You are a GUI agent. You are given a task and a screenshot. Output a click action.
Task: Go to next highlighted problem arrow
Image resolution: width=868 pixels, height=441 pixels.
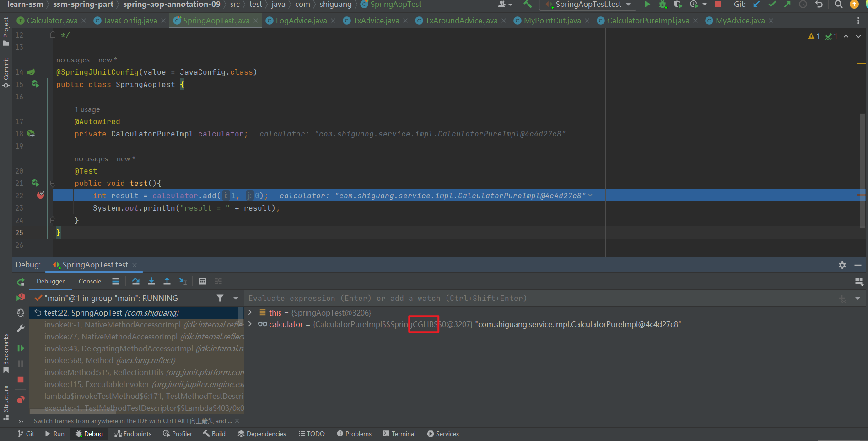tap(858, 36)
